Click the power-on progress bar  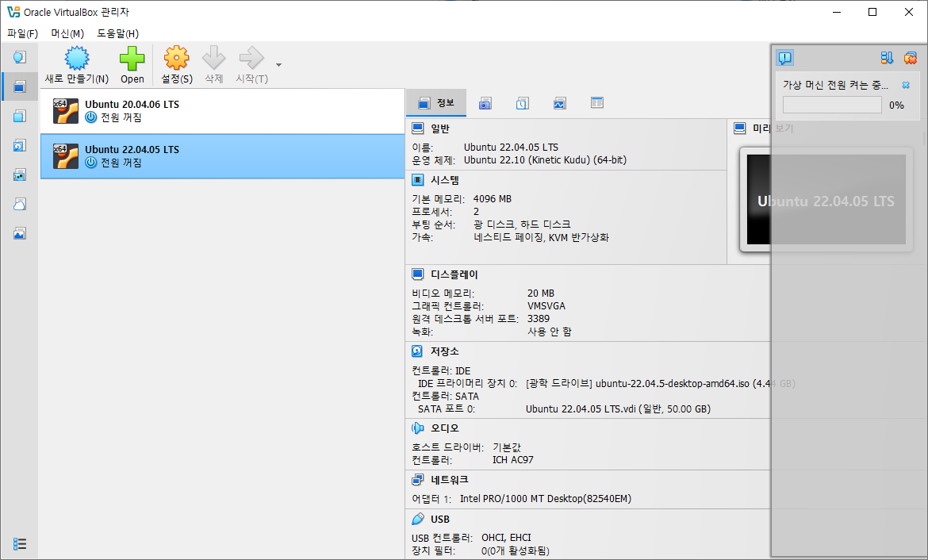pyautogui.click(x=832, y=105)
